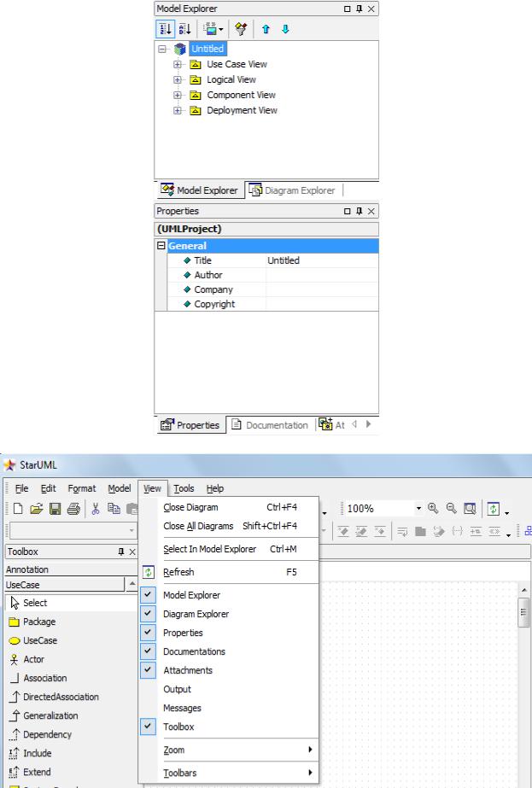The width and height of the screenshot is (532, 788).
Task: Sort Model Explorer alphabetically
Action: 184,29
